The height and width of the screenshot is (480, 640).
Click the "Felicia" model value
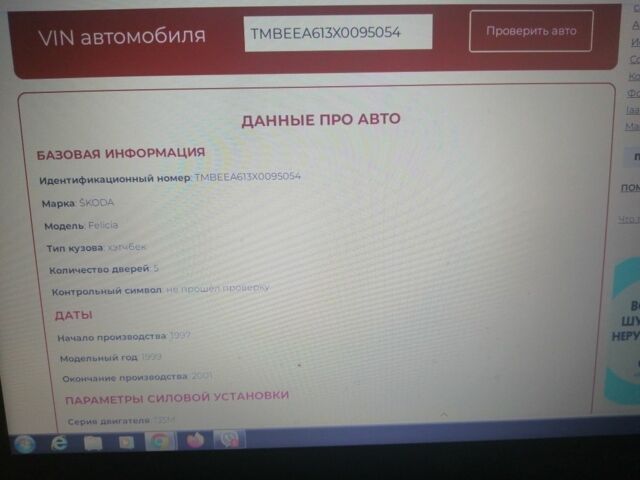(103, 225)
